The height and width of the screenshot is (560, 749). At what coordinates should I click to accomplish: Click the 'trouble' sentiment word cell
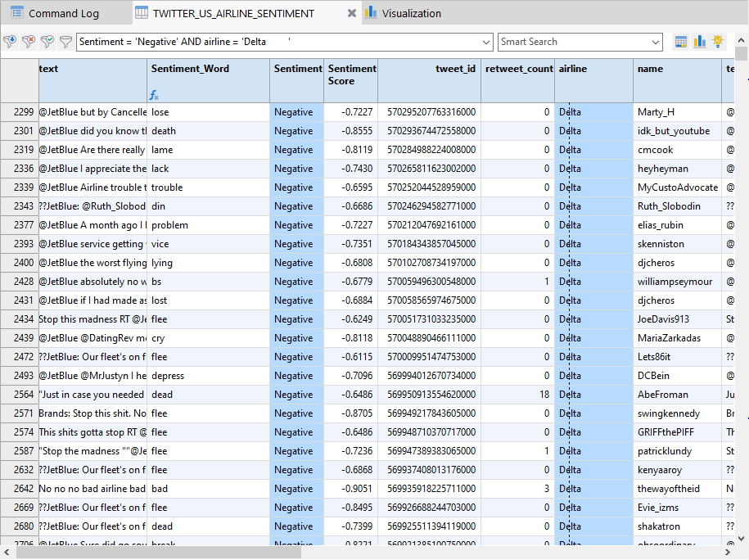[x=208, y=187]
